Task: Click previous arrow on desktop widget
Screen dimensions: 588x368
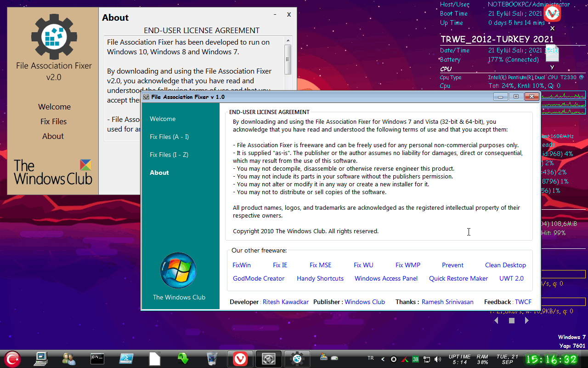Action: pos(496,321)
